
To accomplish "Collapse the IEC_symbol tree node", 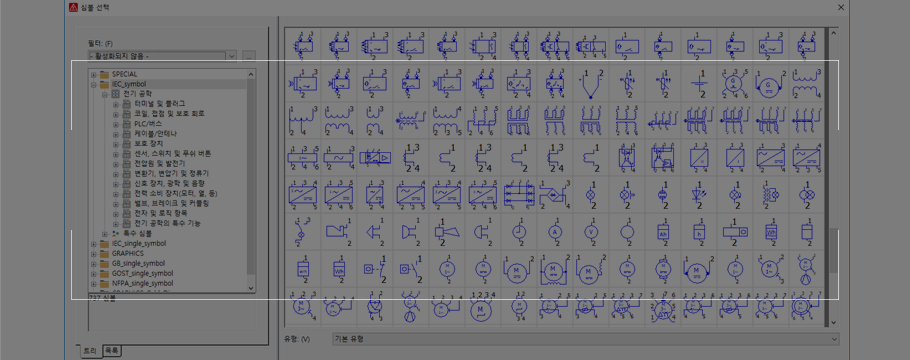I will 93,84.
